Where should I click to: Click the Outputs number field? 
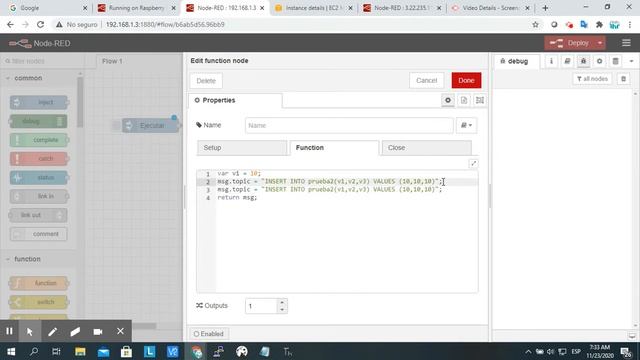pos(261,306)
